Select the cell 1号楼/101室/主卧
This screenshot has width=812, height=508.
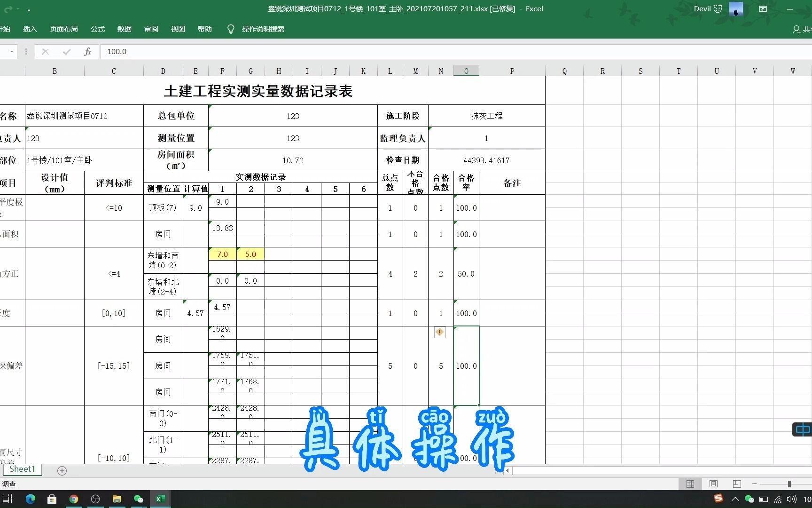coord(85,160)
